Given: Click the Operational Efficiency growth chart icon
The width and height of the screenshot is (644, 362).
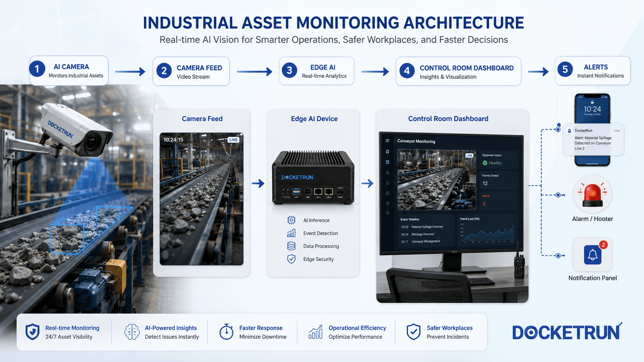Looking at the screenshot, I should click(x=315, y=332).
